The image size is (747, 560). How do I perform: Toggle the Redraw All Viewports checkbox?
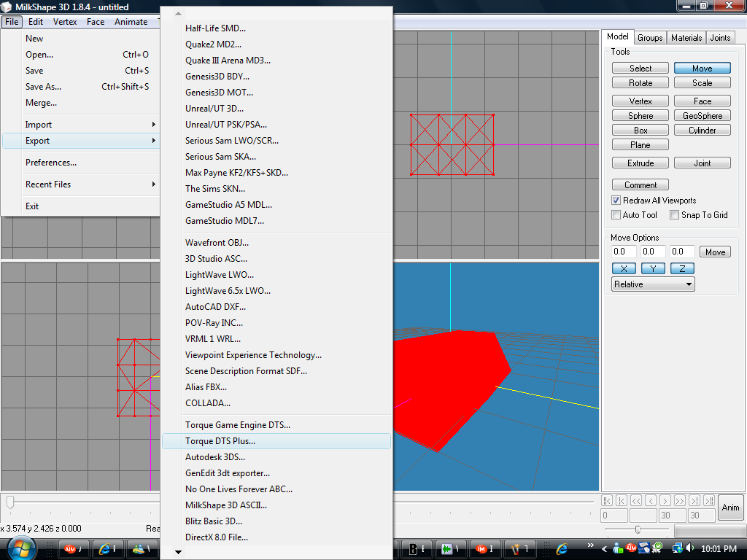point(616,201)
